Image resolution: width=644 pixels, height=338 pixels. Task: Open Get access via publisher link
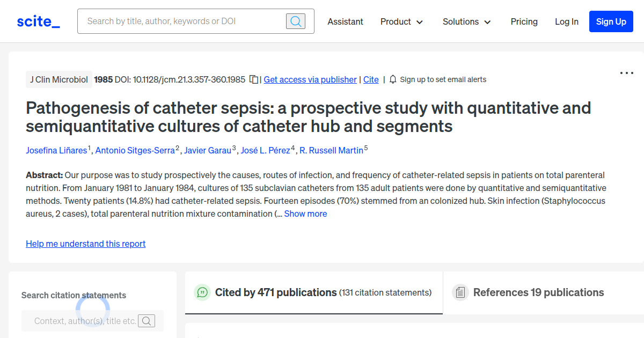[x=310, y=79]
